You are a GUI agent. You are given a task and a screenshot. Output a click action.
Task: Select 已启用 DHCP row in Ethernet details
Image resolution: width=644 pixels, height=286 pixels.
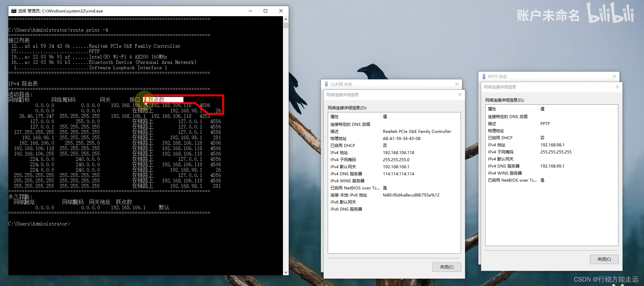394,146
